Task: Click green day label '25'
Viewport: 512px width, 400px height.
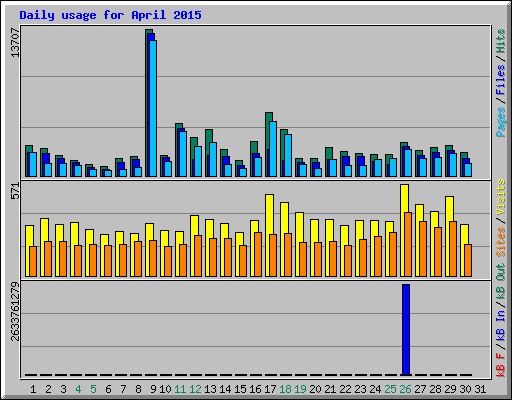Action: pyautogui.click(x=390, y=389)
